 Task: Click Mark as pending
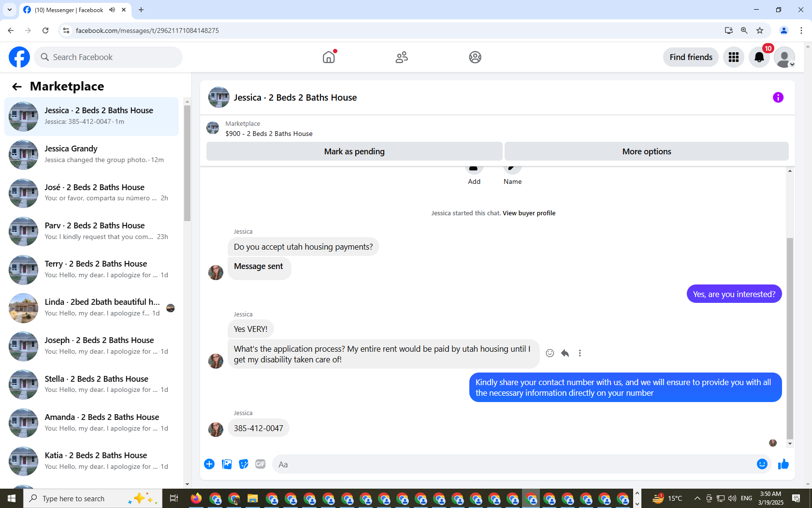pyautogui.click(x=354, y=151)
